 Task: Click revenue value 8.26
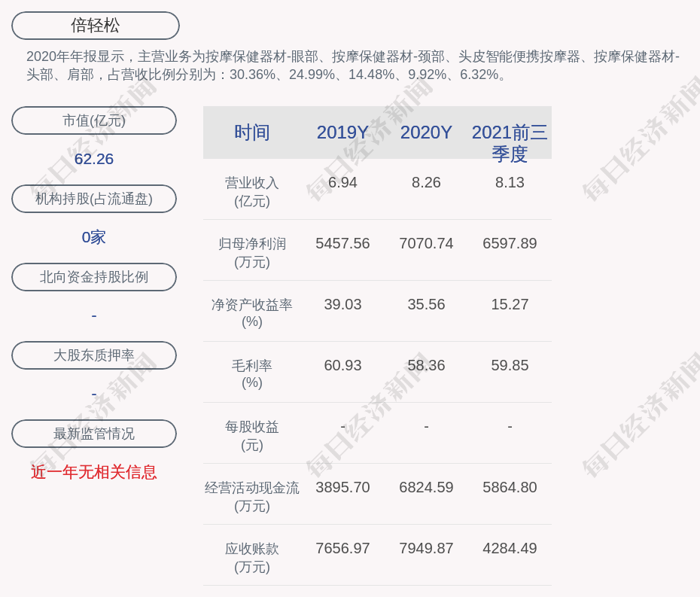[426, 183]
